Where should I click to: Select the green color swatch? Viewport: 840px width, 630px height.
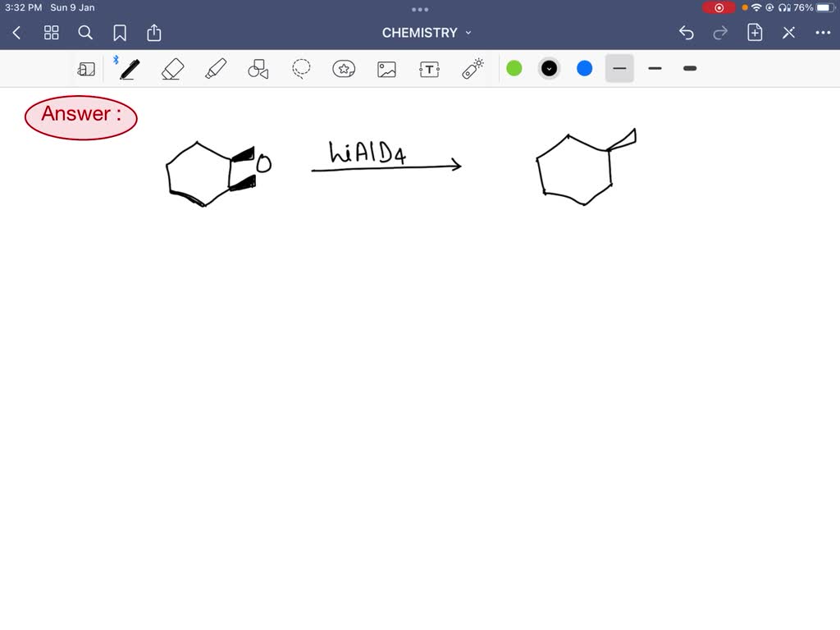click(514, 68)
